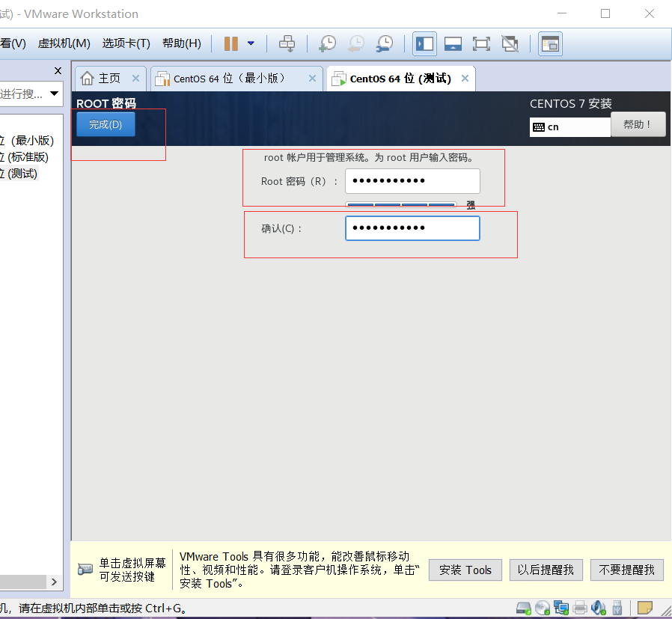Click the 完成(D) button
This screenshot has height=619, width=672.
click(x=106, y=125)
